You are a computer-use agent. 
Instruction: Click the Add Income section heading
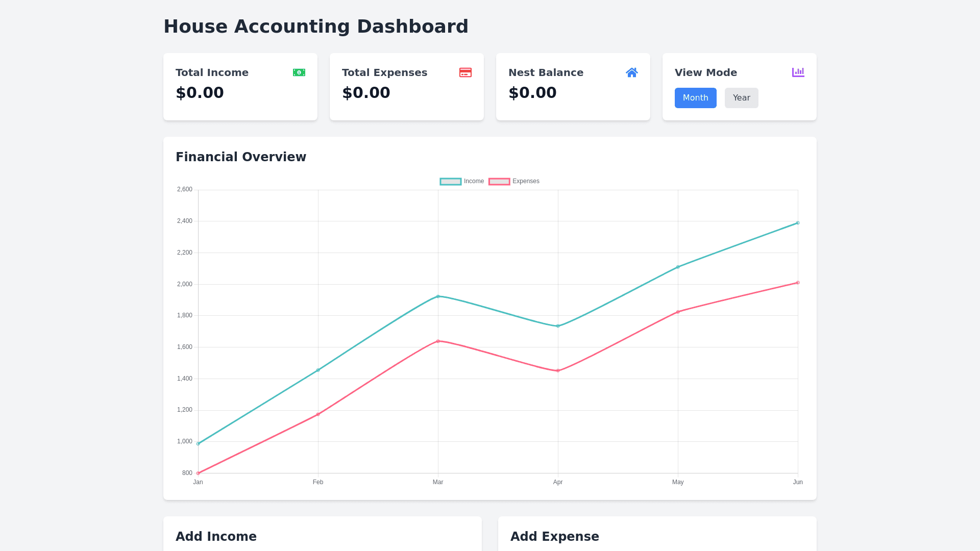point(216,537)
